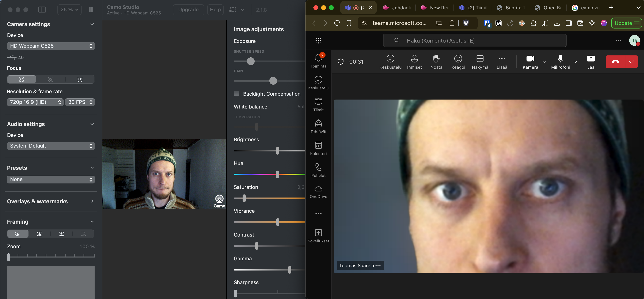This screenshot has height=299, width=644.
Task: Switch to the Johdanto browser tab
Action: (397, 8)
